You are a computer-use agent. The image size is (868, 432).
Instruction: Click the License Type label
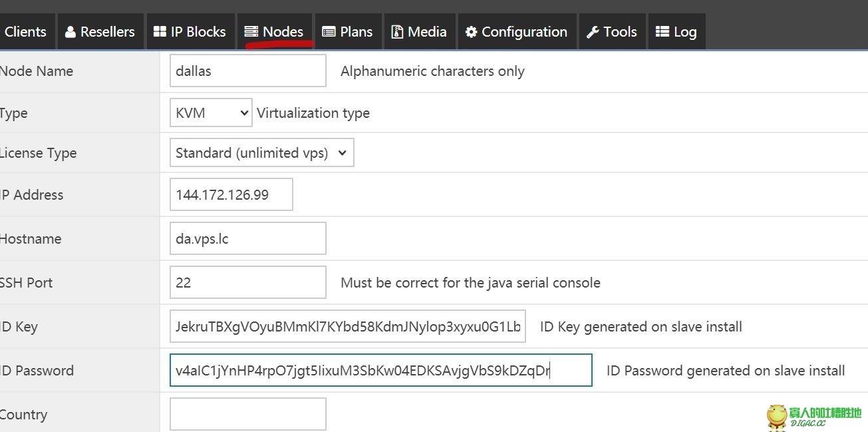39,153
